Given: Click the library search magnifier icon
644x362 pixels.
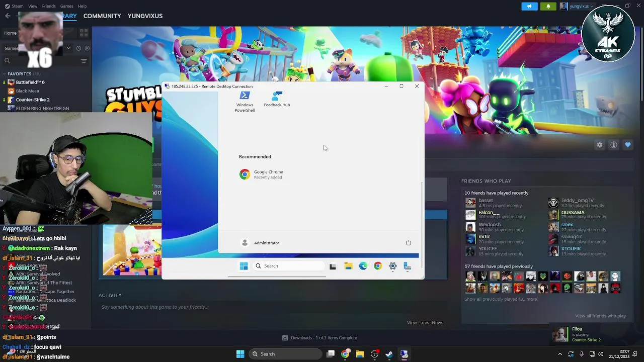Looking at the screenshot, I should [7, 61].
